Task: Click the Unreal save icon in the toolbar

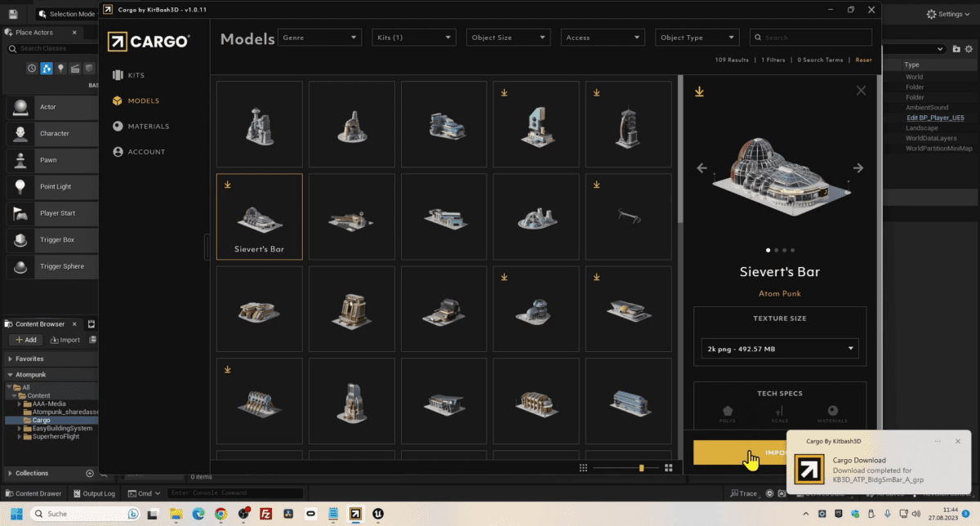Action: [x=13, y=14]
